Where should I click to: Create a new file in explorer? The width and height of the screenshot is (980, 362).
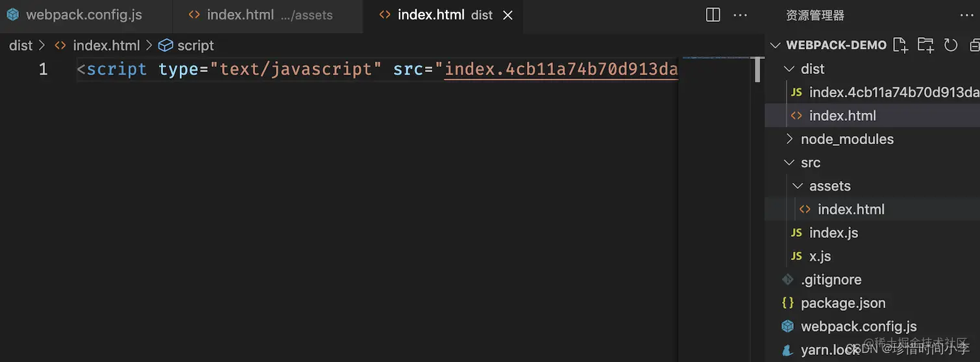coord(900,45)
